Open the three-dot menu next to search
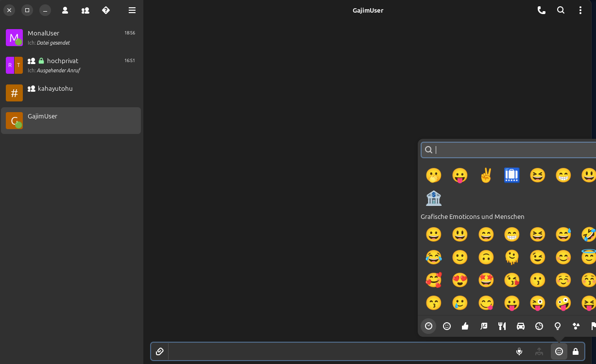Viewport: 596px width, 364px height. tap(580, 10)
